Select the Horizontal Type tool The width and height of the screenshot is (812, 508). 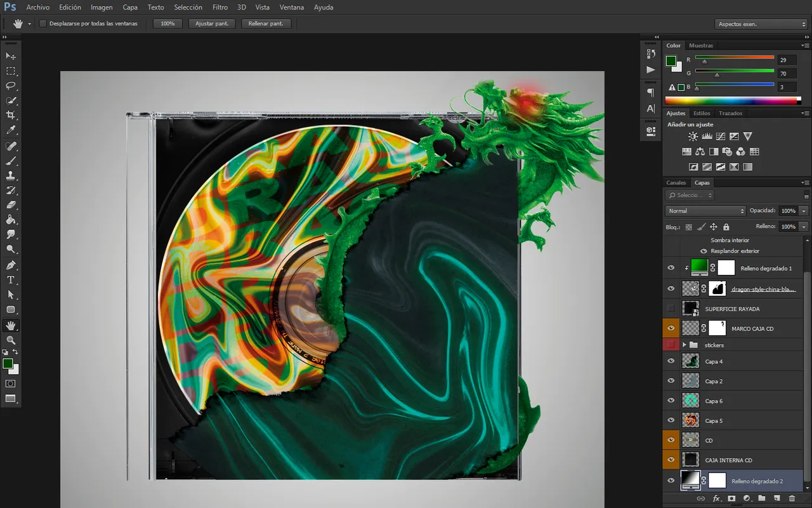11,280
